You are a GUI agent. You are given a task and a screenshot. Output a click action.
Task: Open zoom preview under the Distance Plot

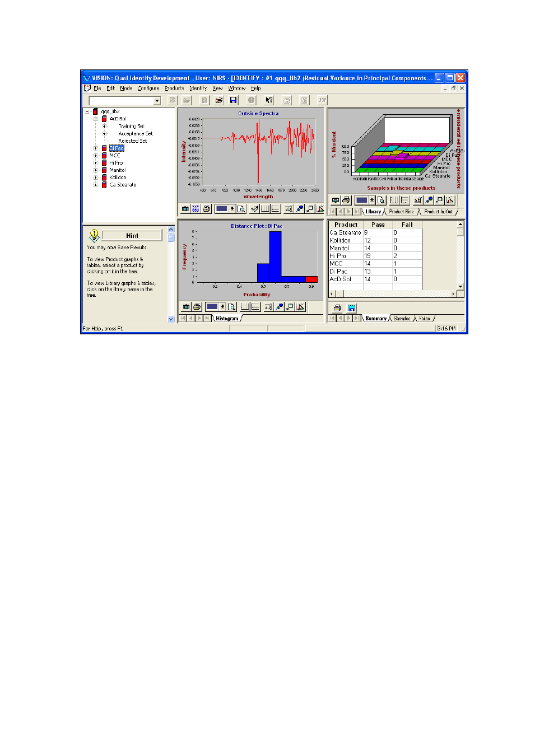[231, 307]
